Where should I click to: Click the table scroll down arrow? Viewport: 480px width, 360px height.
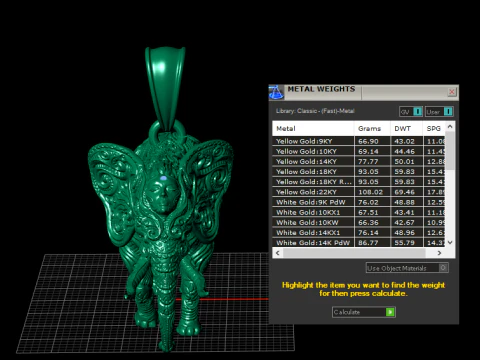coord(450,242)
